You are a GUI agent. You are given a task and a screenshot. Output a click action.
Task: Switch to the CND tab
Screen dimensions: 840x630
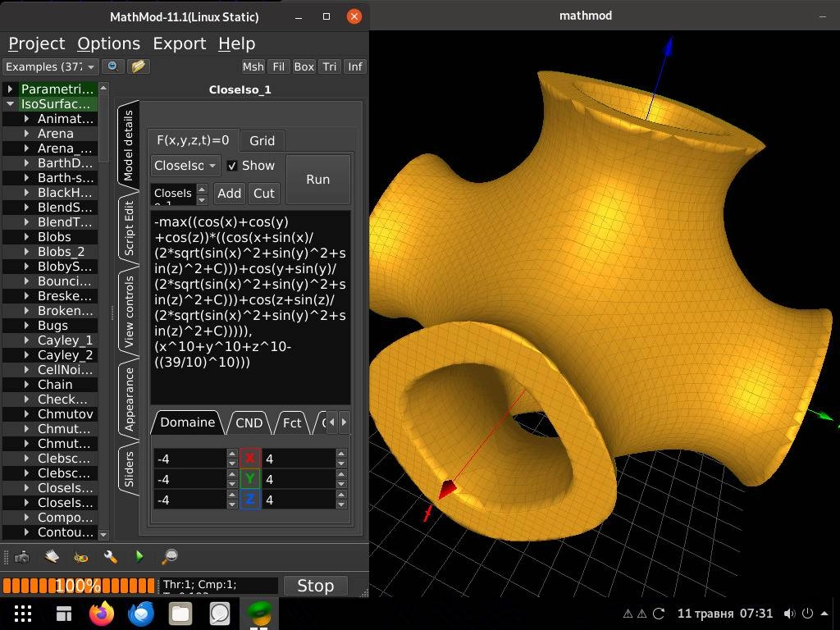tap(249, 422)
